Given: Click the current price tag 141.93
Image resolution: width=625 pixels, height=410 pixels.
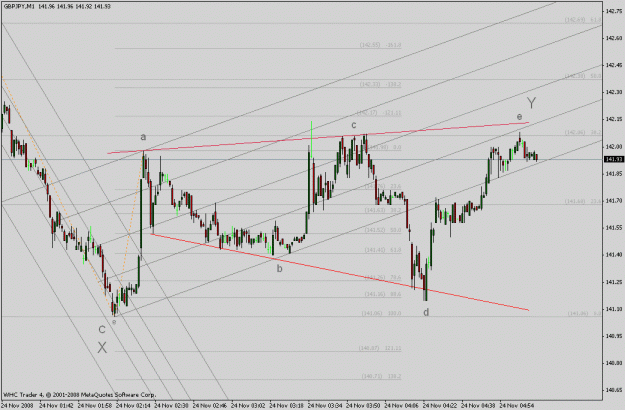Looking at the screenshot, I should (613, 159).
